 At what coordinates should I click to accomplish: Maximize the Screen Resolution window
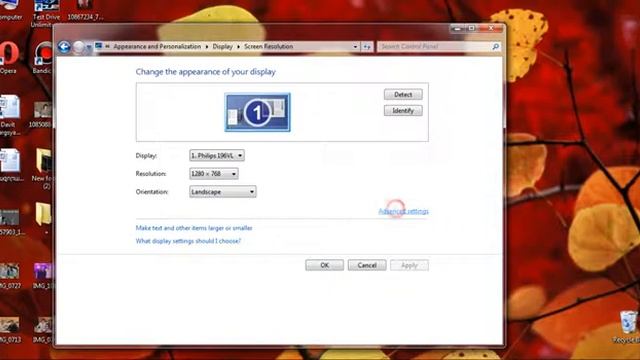(x=471, y=28)
